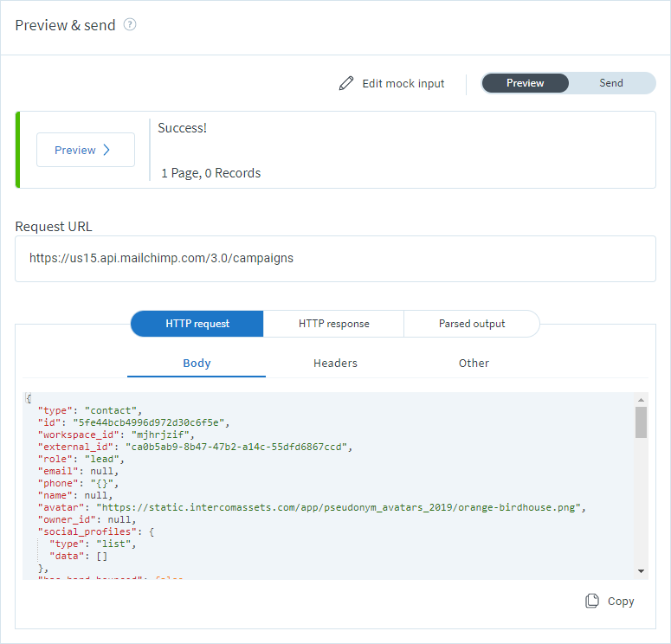Open the Parsed output tab
The width and height of the screenshot is (671, 644).
[x=472, y=324]
